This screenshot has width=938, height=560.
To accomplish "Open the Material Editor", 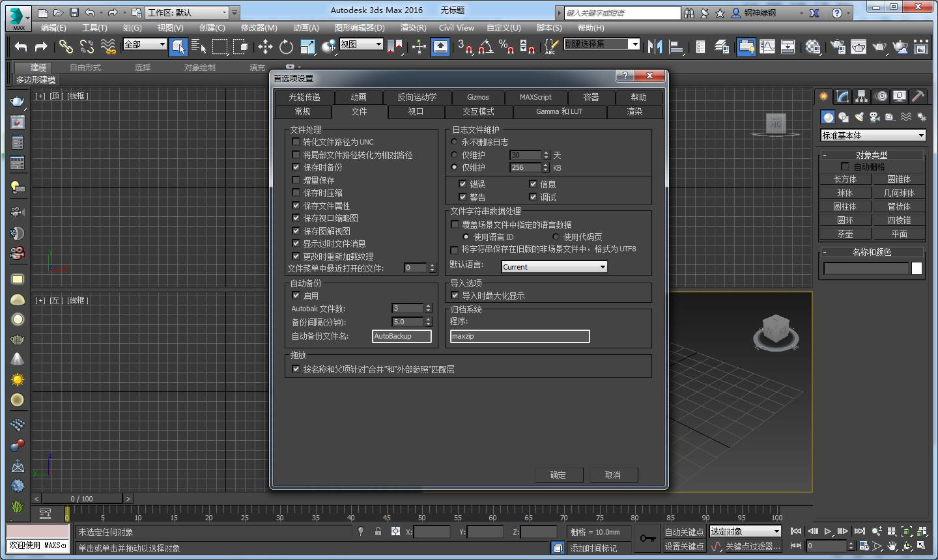I will point(812,46).
